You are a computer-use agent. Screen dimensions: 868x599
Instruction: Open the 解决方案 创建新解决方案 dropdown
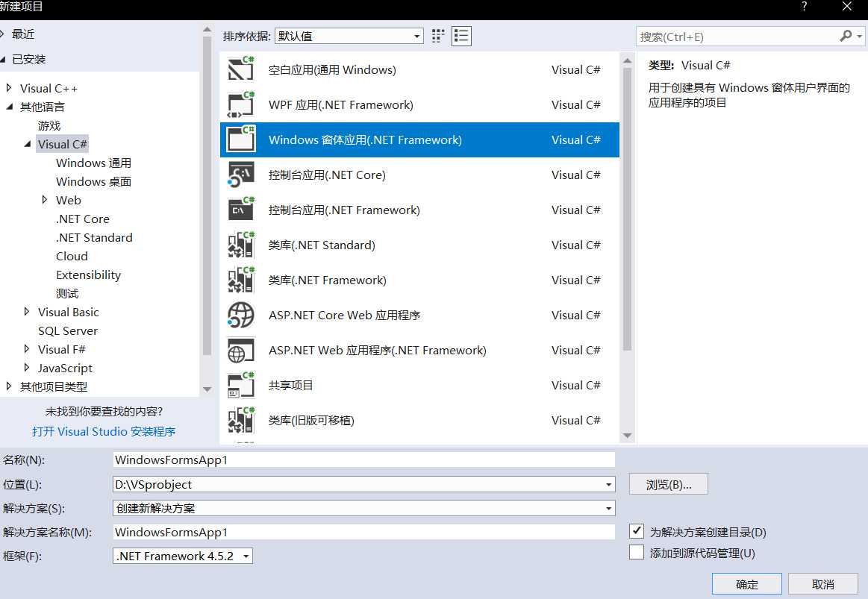tap(608, 508)
